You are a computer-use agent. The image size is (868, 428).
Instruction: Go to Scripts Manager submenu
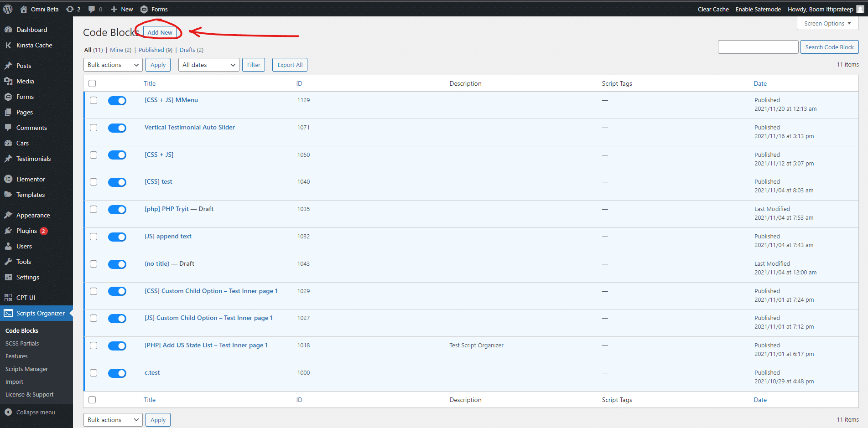pyautogui.click(x=26, y=369)
